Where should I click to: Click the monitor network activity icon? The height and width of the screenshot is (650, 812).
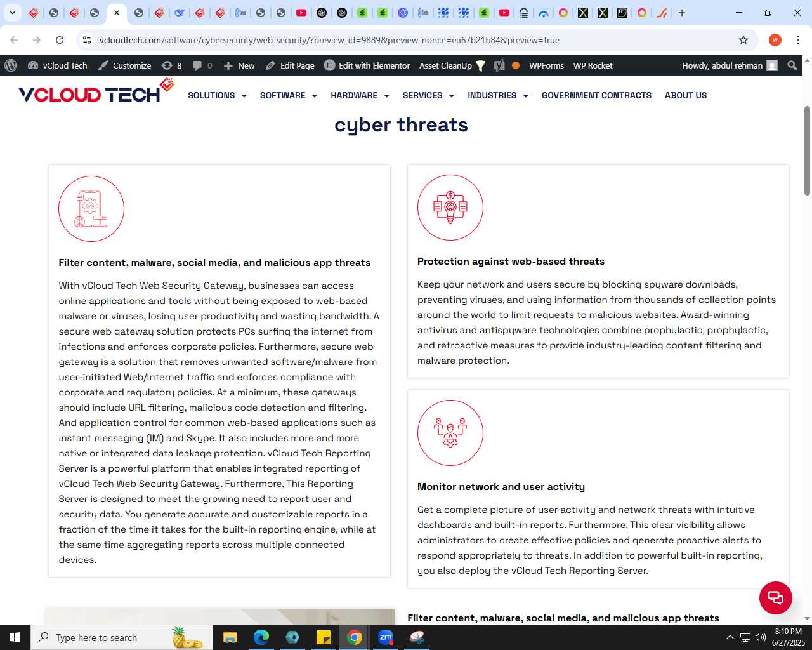click(x=450, y=433)
